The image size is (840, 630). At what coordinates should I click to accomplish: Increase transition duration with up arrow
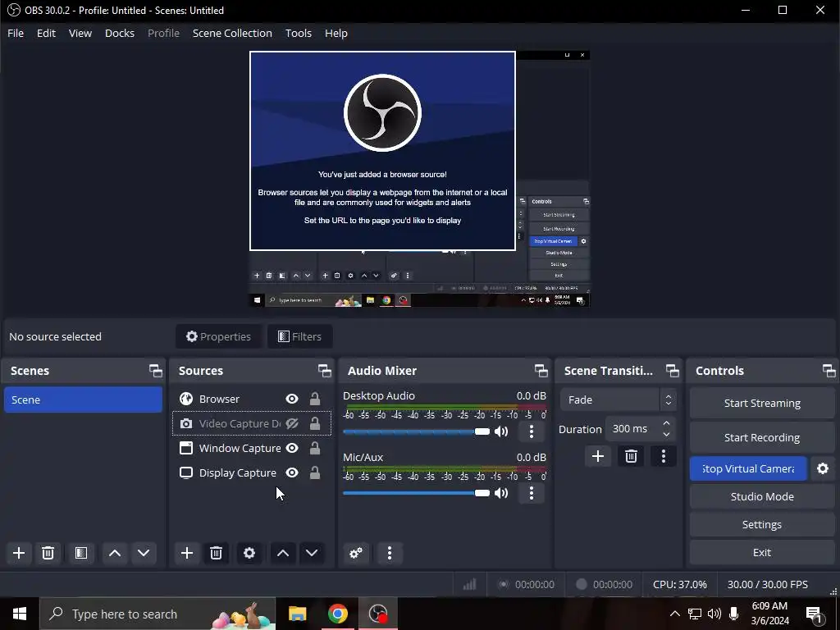tap(666, 423)
